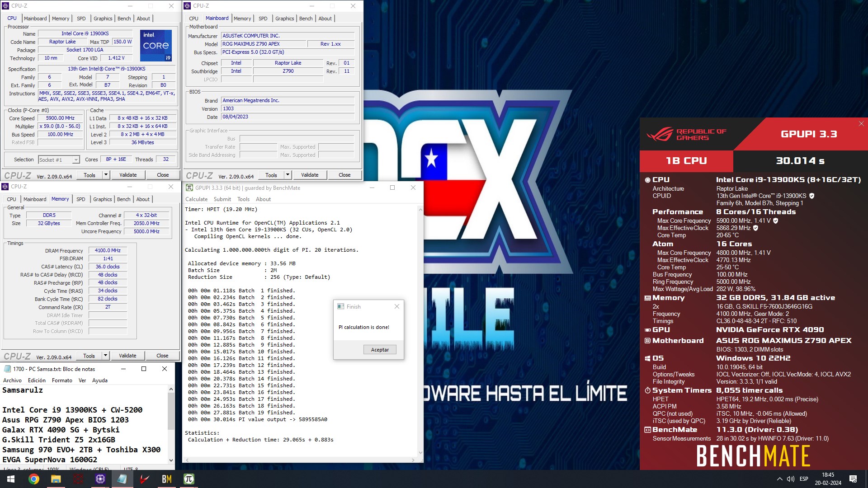The image size is (868, 488).
Task: Close the GPUPI 3.3 BenchMate overlay
Action: (x=861, y=123)
